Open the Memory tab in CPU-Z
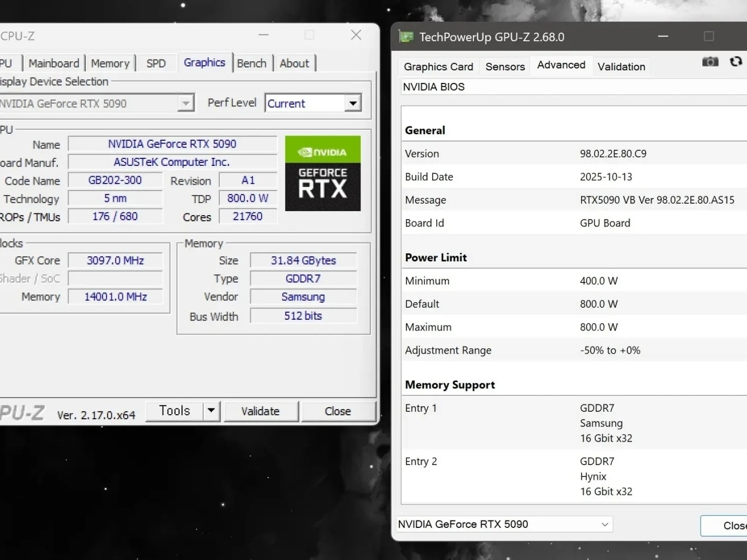747x560 pixels. (x=110, y=63)
